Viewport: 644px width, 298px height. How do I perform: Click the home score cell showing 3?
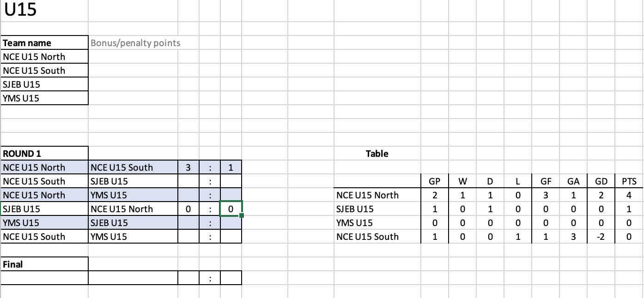188,167
